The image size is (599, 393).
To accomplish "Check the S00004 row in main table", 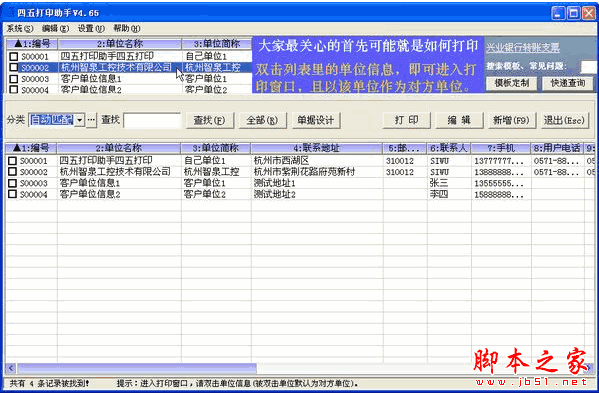I will coord(13,194).
